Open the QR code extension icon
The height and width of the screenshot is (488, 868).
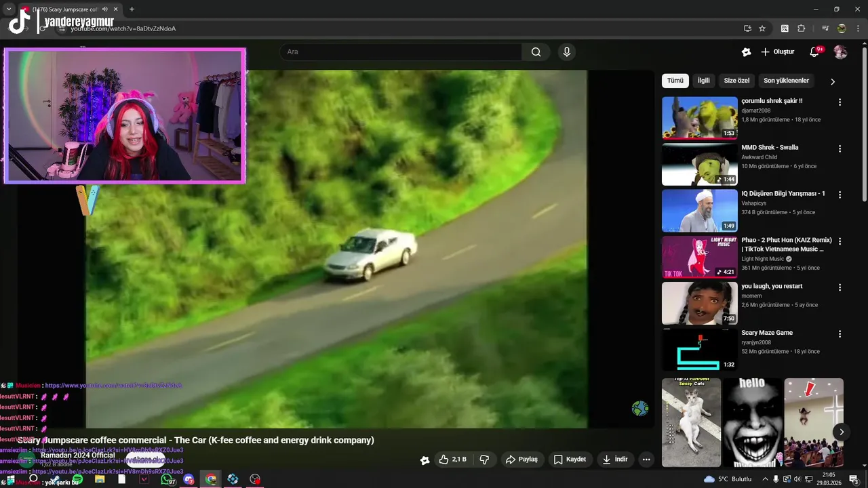pyautogui.click(x=785, y=28)
